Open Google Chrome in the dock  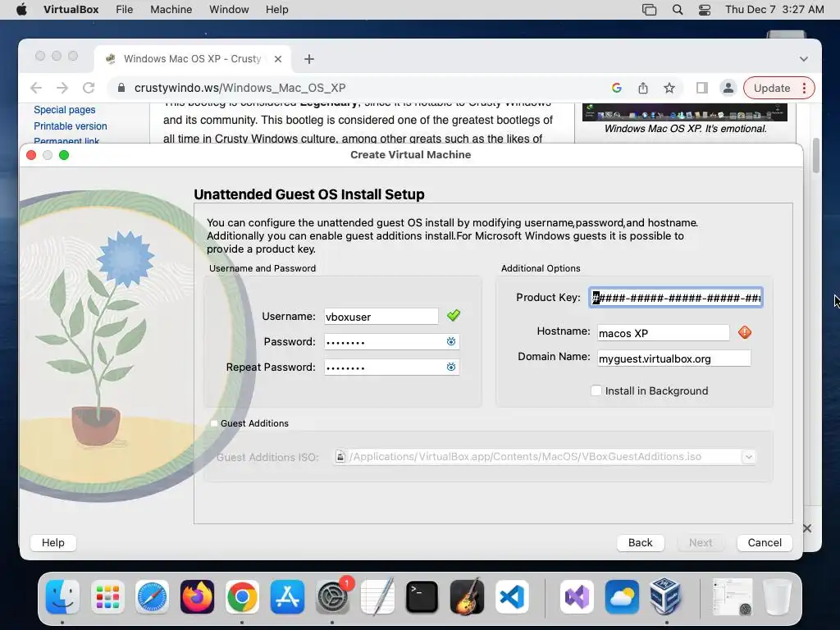[x=242, y=597]
